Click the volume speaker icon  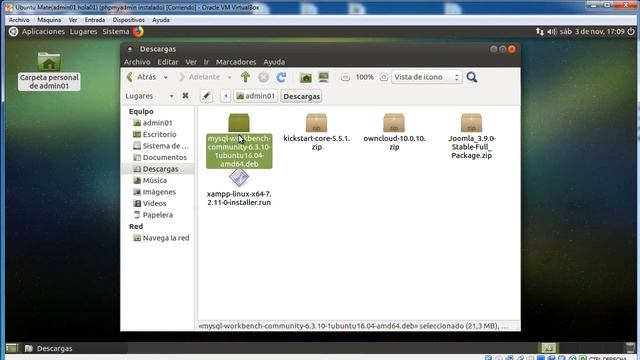coord(551,31)
